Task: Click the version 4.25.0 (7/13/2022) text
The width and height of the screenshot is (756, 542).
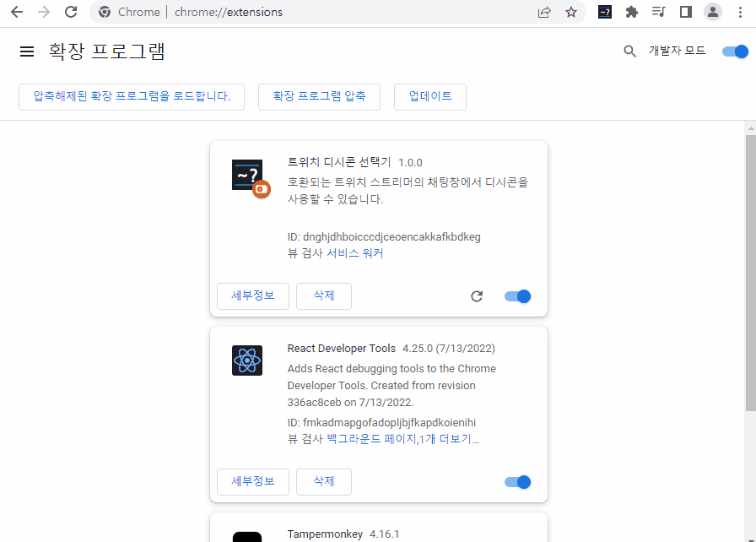Action: [x=449, y=348]
